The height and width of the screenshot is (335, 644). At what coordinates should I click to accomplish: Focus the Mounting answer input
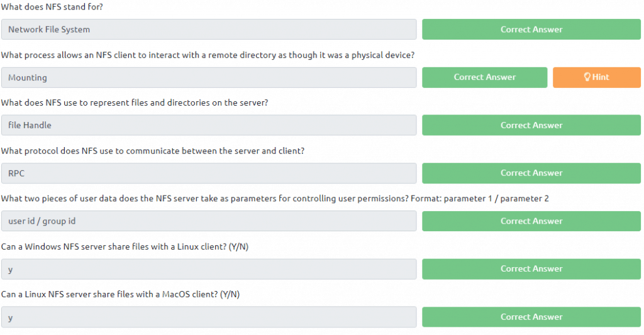click(209, 77)
